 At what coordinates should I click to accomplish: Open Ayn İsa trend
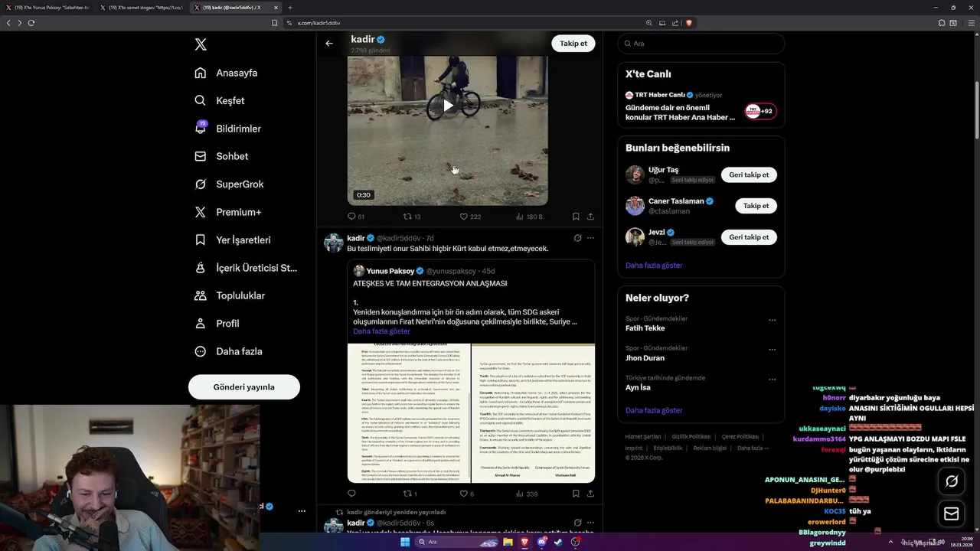tap(638, 387)
